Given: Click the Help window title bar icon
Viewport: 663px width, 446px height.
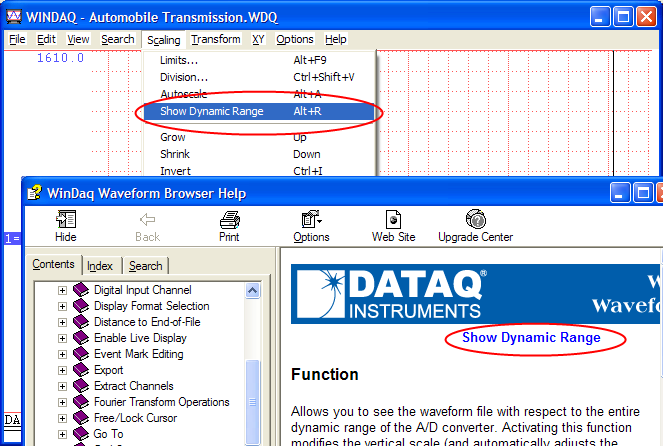Looking at the screenshot, I should 34,193.
